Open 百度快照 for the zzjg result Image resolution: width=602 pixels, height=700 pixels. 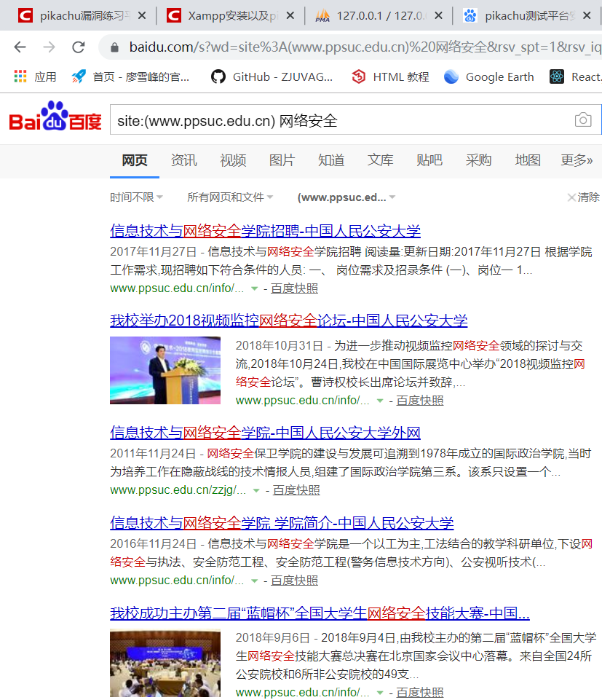click(296, 490)
